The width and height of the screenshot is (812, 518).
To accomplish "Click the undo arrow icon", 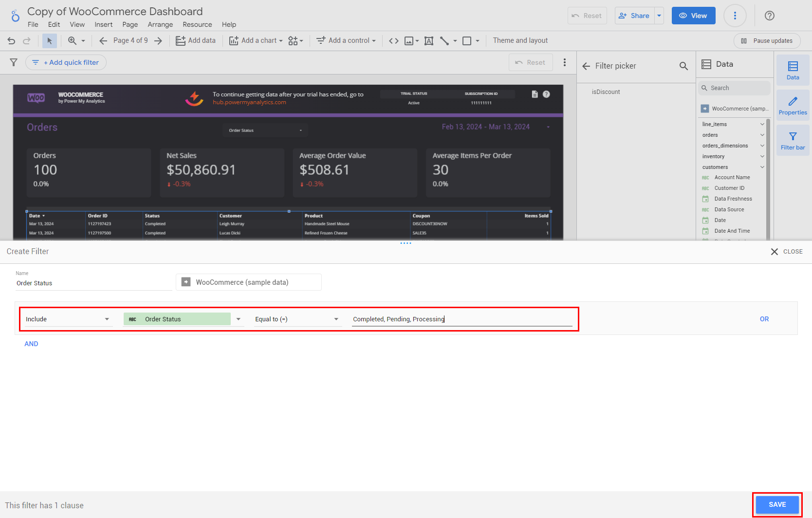I will click(11, 41).
